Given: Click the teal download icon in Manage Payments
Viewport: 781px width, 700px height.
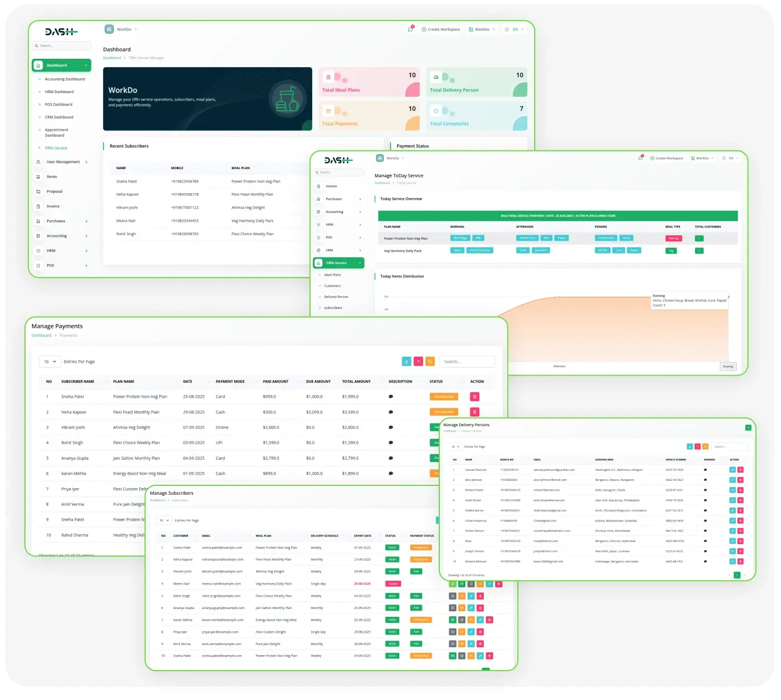Looking at the screenshot, I should pos(407,362).
